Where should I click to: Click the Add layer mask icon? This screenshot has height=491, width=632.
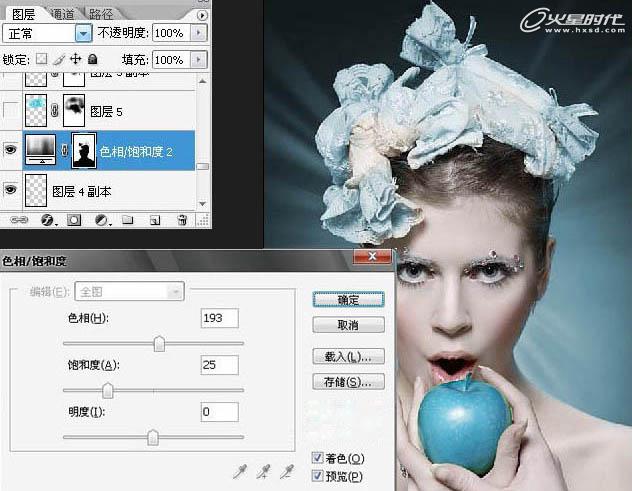point(74,220)
